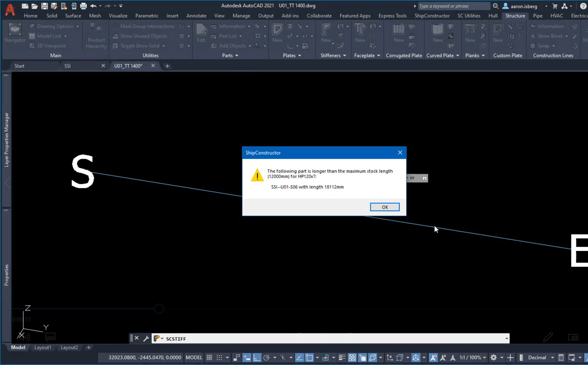
Task: Select the Hull ribbon tab
Action: click(493, 16)
